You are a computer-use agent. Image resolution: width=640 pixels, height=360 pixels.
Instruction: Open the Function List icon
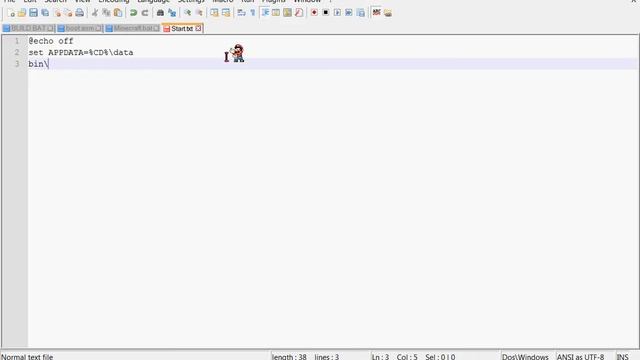point(299,13)
